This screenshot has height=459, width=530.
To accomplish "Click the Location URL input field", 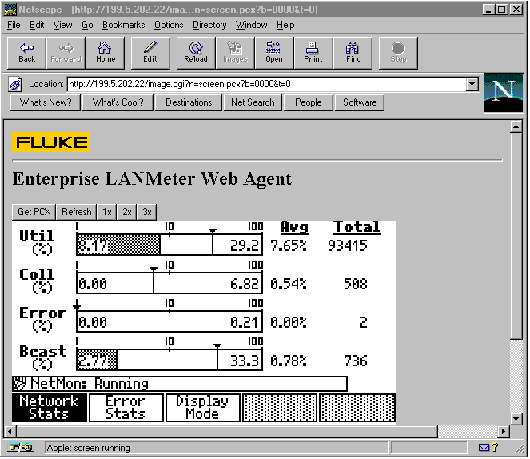I will 267,84.
